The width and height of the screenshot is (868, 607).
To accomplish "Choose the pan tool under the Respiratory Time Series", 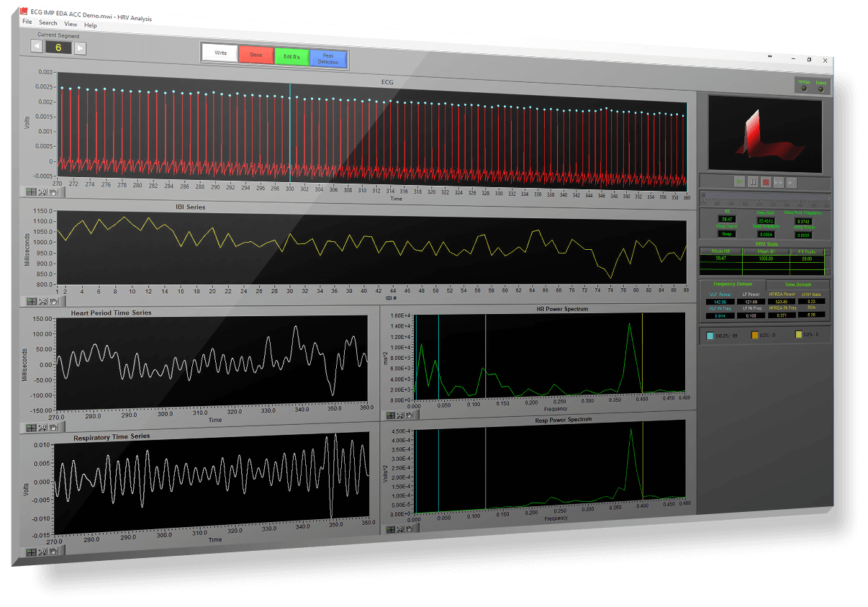I will click(x=53, y=552).
